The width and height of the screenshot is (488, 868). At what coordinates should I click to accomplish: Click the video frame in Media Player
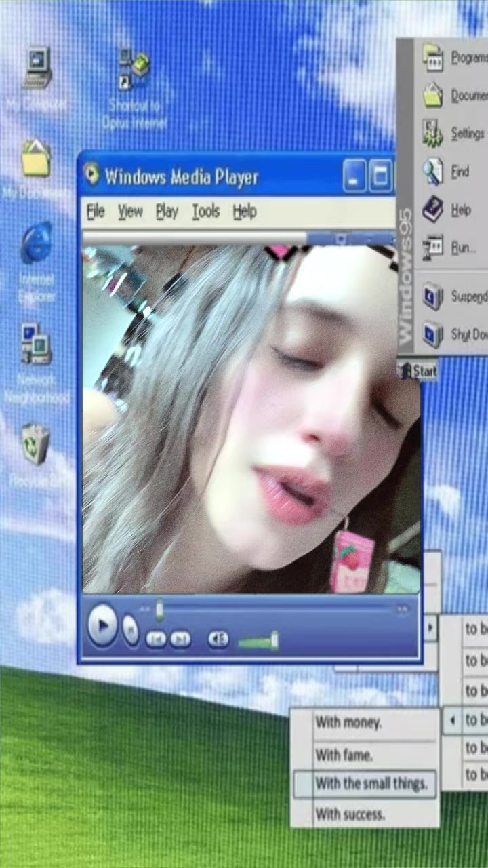[251, 419]
